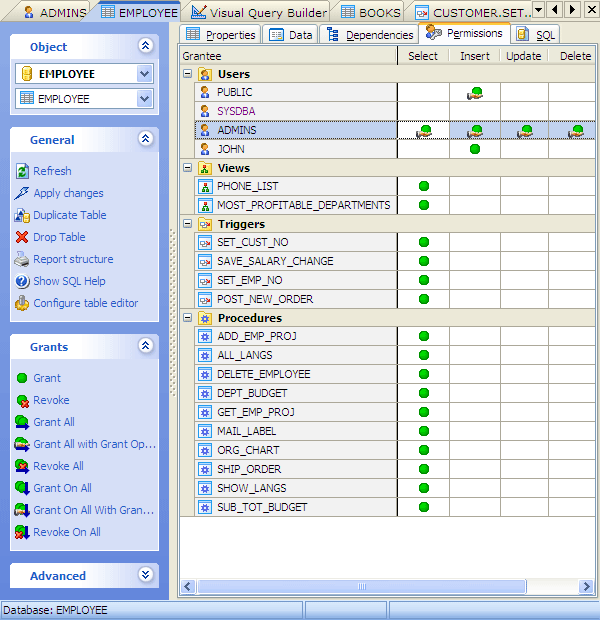Image resolution: width=600 pixels, height=620 pixels.
Task: Collapse the General panel
Action: click(146, 139)
